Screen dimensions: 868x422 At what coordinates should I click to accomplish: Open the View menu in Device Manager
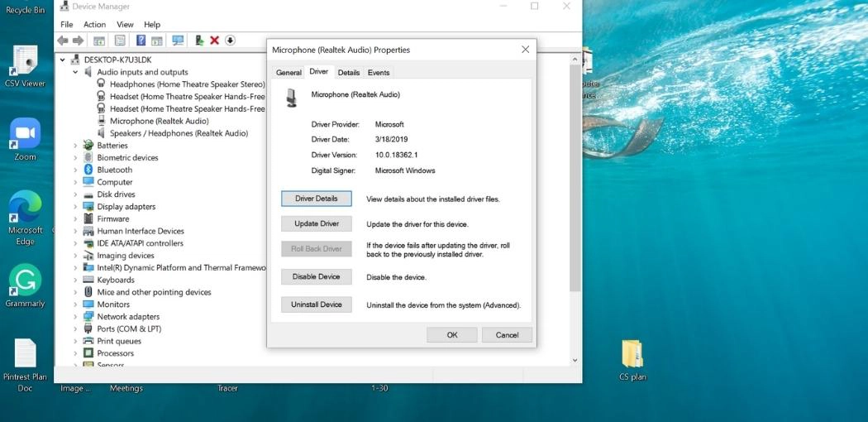(x=125, y=24)
